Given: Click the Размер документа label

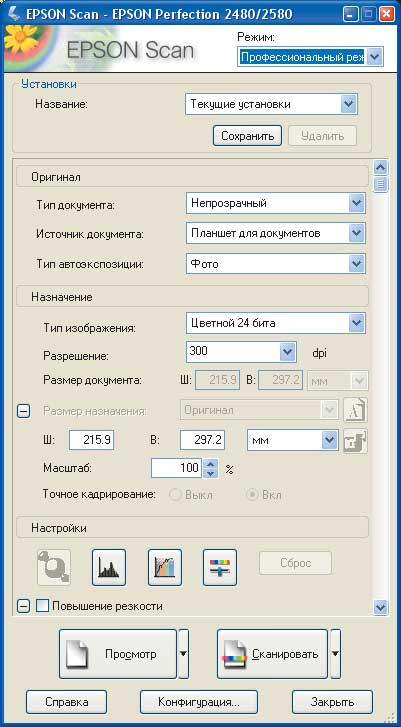Looking at the screenshot, I should [92, 381].
